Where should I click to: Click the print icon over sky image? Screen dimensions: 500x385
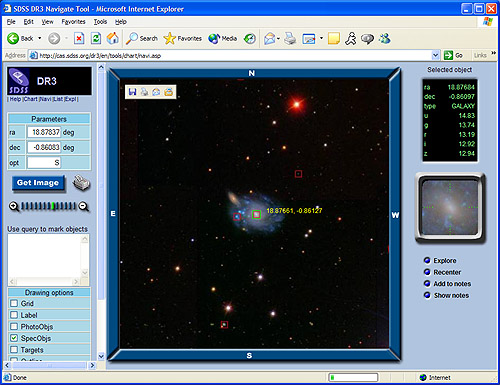pyautogui.click(x=144, y=92)
